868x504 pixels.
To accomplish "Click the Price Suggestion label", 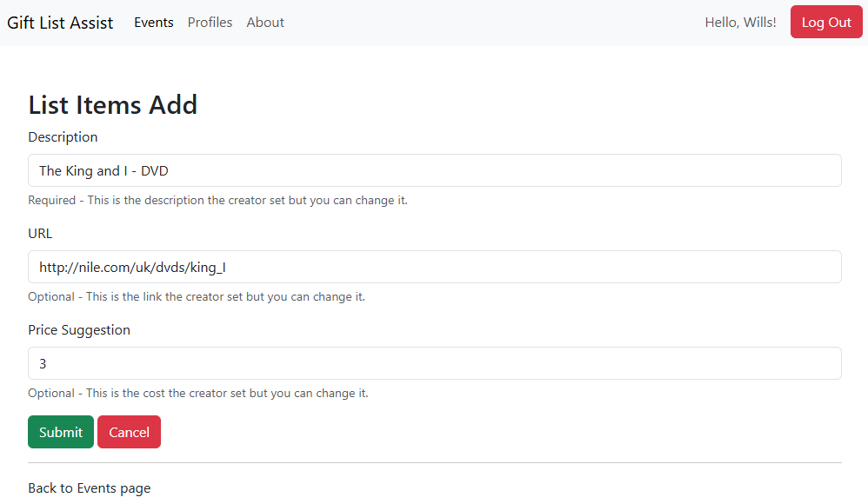I will pyautogui.click(x=79, y=330).
